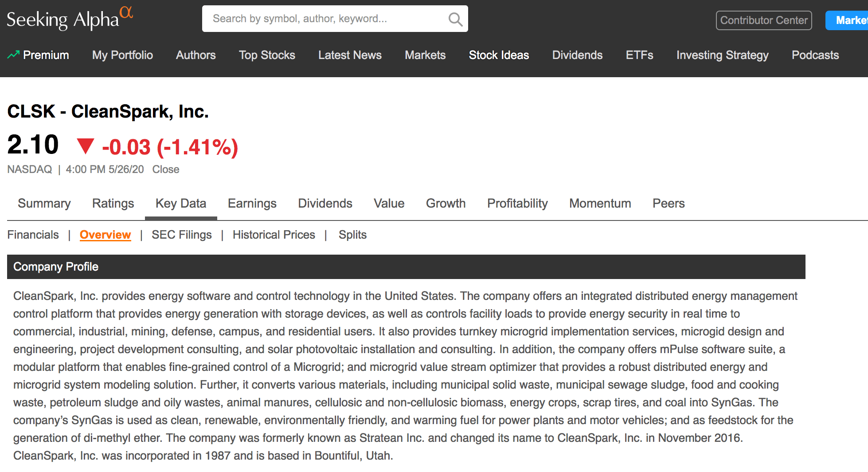Go to My Portfolio
The width and height of the screenshot is (868, 472).
[x=122, y=55]
